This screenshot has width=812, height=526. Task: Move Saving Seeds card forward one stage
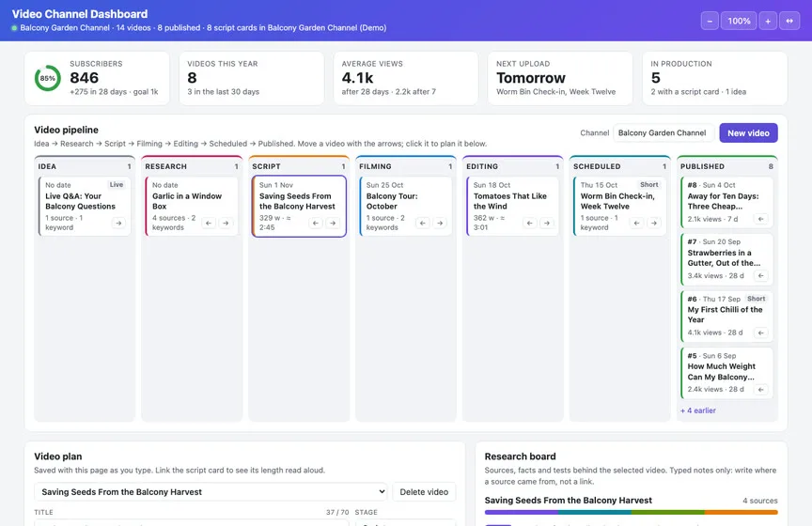[x=333, y=224]
